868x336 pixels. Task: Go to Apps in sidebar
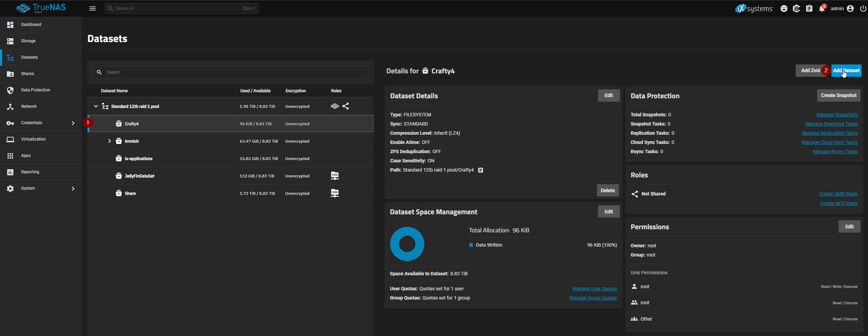pyautogui.click(x=26, y=156)
